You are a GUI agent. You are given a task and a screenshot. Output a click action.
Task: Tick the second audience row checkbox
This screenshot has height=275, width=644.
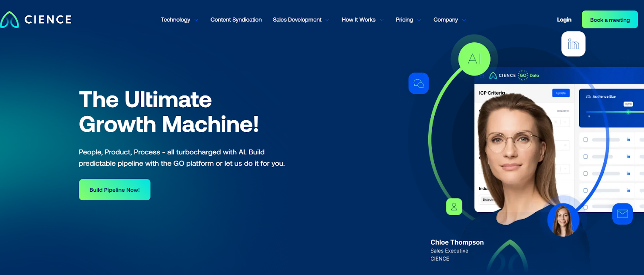(x=586, y=156)
